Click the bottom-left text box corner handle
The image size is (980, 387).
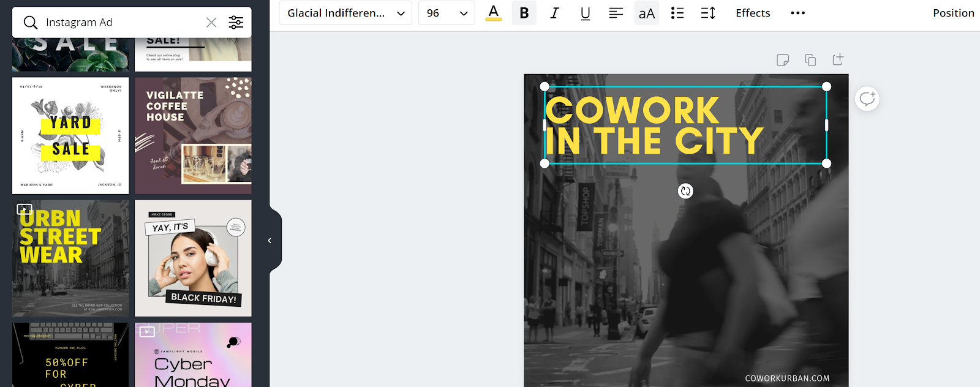tap(545, 163)
